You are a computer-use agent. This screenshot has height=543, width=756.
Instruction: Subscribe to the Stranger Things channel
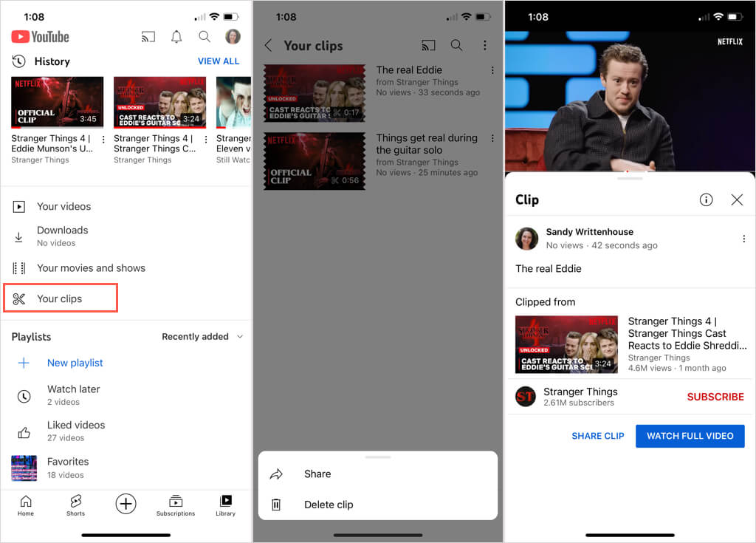coord(715,397)
